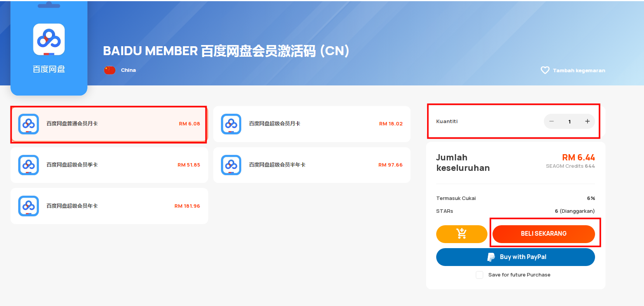Click the heart icon for Tambah kegemaran
The image size is (644, 306).
(x=545, y=70)
